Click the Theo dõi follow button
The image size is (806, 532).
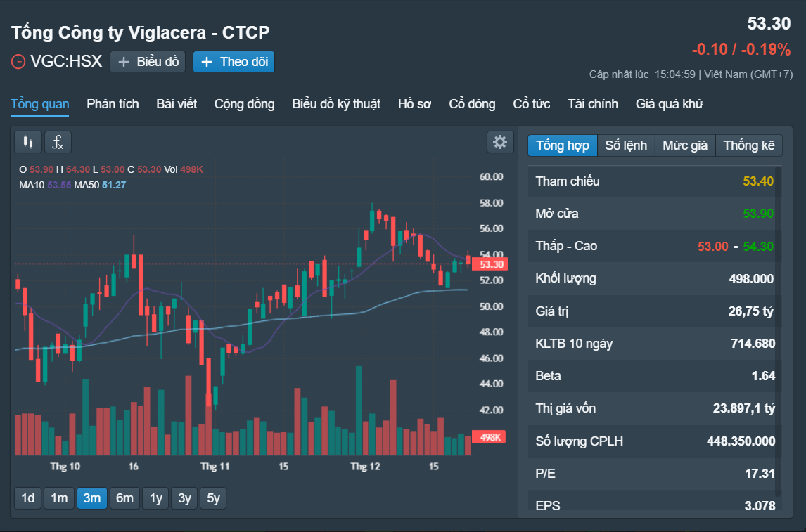pyautogui.click(x=234, y=62)
